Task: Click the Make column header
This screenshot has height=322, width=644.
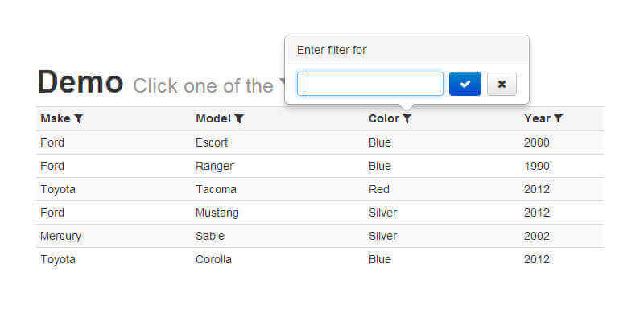Action: pos(56,118)
